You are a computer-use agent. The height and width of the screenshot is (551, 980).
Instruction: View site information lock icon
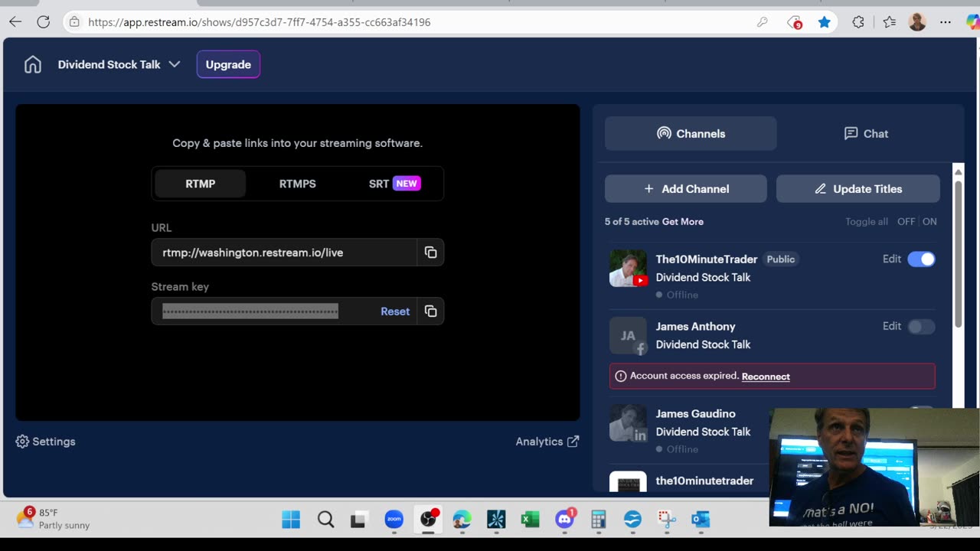(74, 22)
